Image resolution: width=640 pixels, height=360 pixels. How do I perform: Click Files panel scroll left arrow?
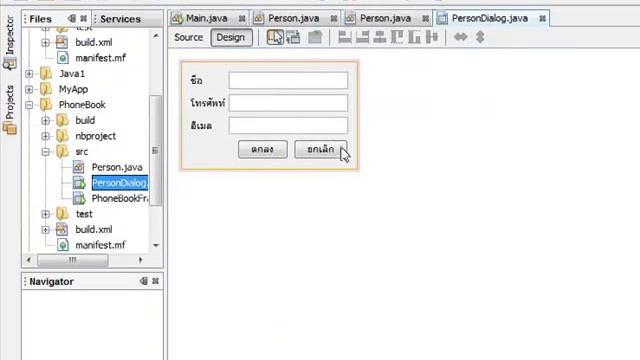pos(29,260)
